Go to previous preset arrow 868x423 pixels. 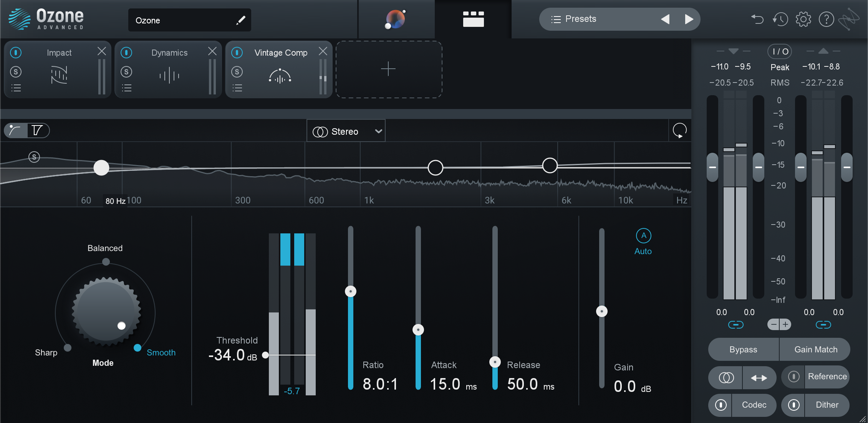(665, 19)
